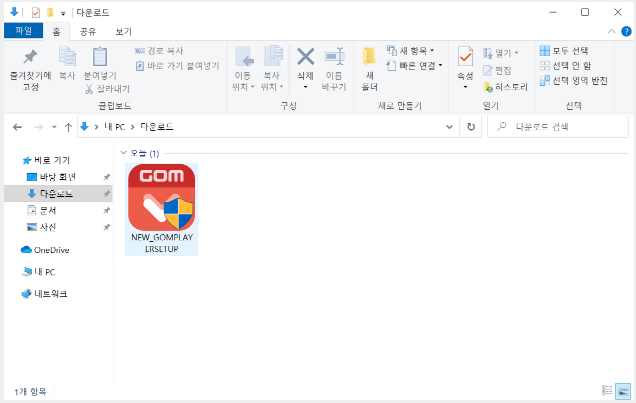Screen dimensions: 636x403
Task: Switch to the Home (홈) tab
Action: 56,32
